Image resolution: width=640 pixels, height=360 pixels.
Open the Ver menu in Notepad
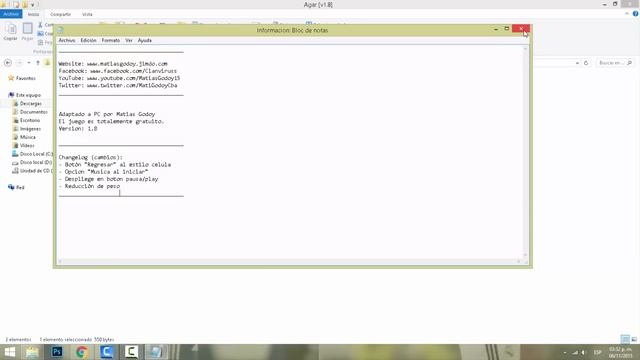[x=129, y=40]
